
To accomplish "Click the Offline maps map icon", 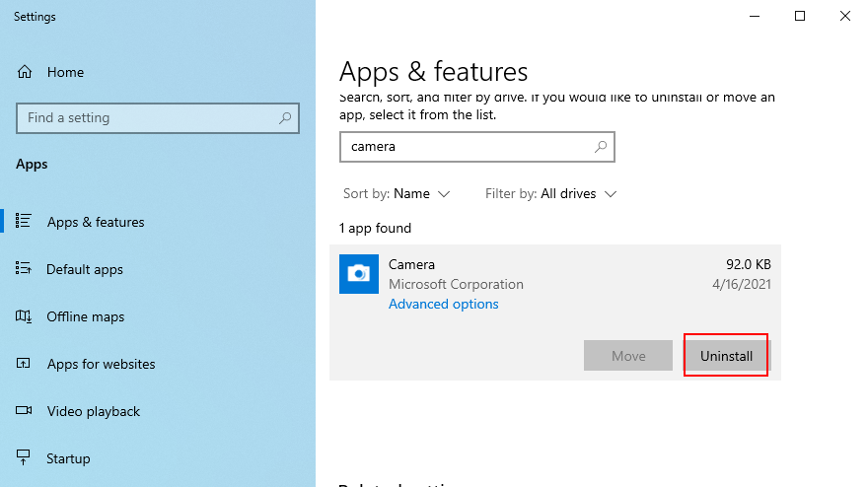I will (x=24, y=316).
